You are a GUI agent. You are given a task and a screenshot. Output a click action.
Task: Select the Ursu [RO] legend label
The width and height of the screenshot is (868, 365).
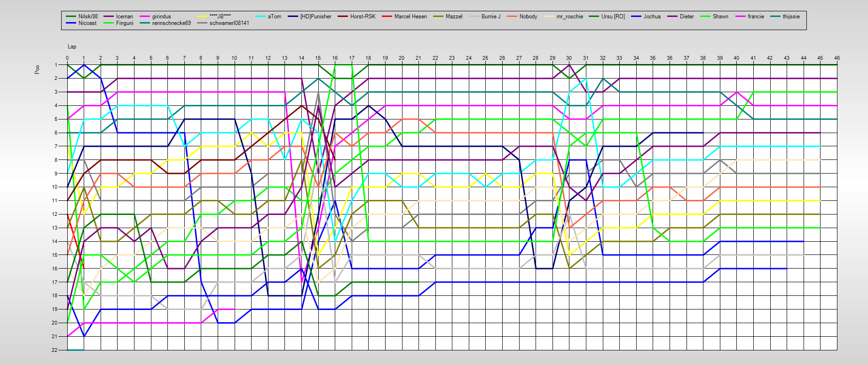613,16
